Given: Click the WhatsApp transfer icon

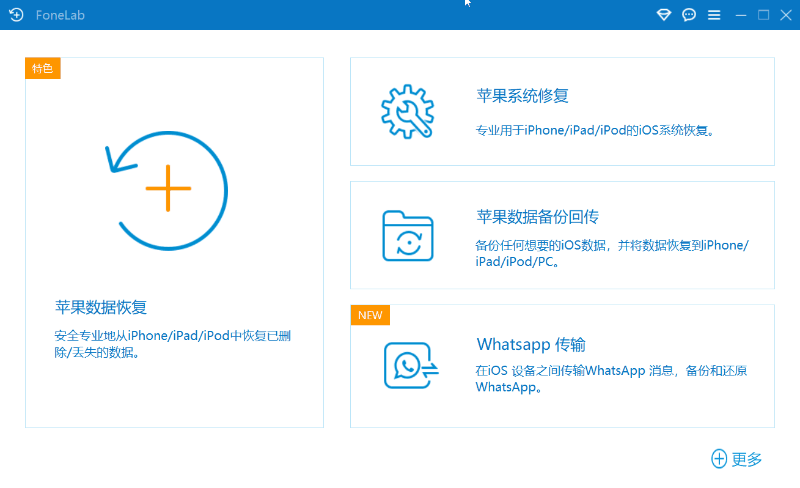Looking at the screenshot, I should pyautogui.click(x=410, y=365).
